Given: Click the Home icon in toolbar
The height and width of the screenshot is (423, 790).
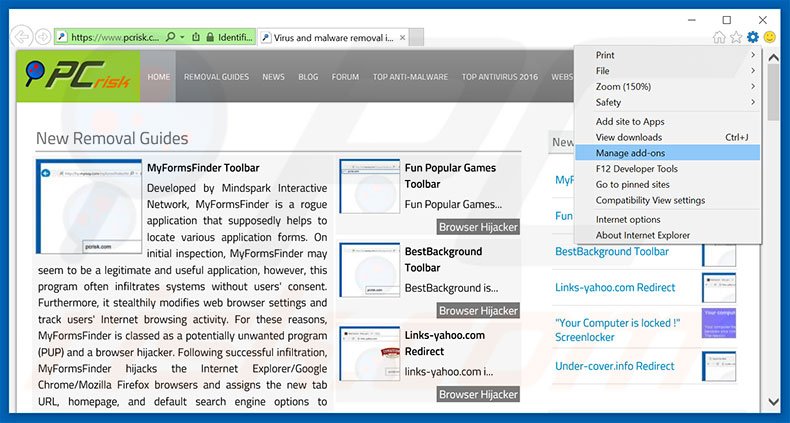Looking at the screenshot, I should click(719, 37).
